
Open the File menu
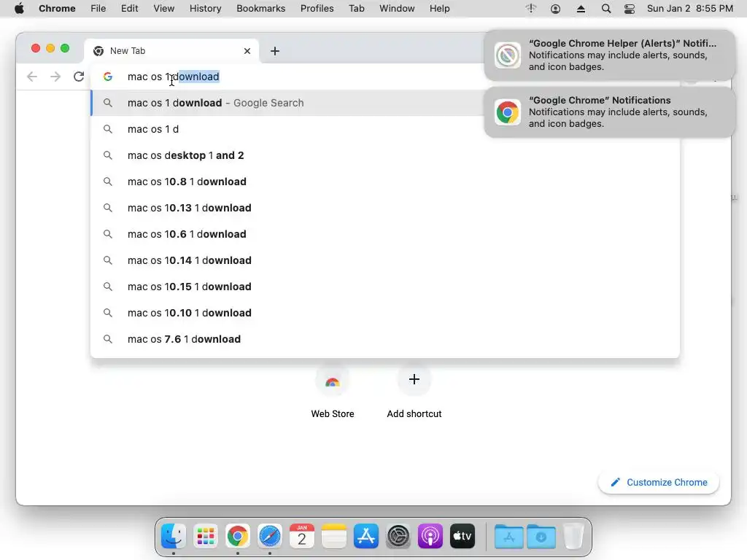tap(98, 9)
